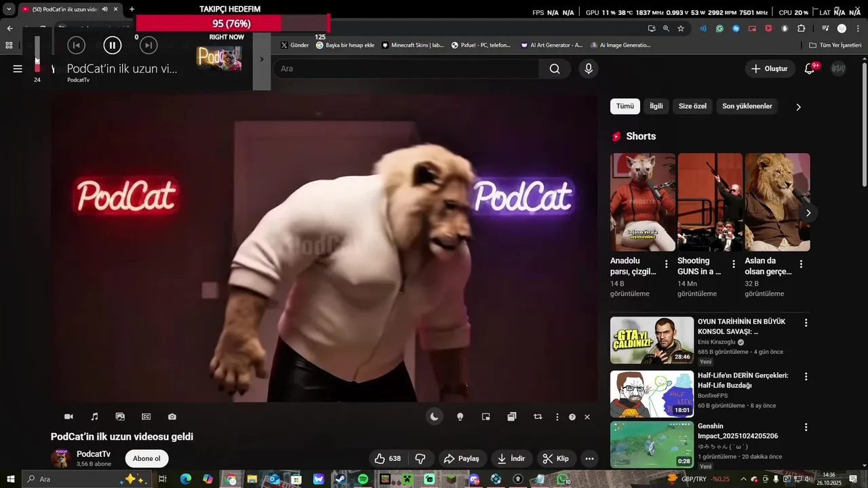
Task: Open the browser extensions puzzle icon
Action: (x=801, y=28)
